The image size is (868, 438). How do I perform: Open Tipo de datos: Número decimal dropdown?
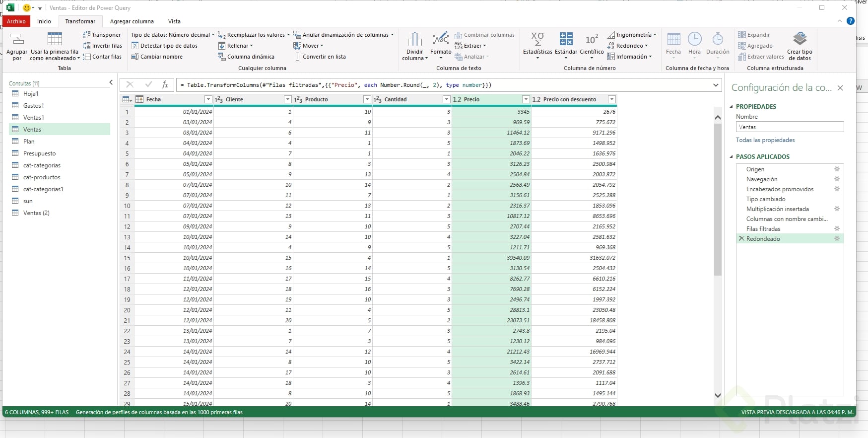coord(173,35)
